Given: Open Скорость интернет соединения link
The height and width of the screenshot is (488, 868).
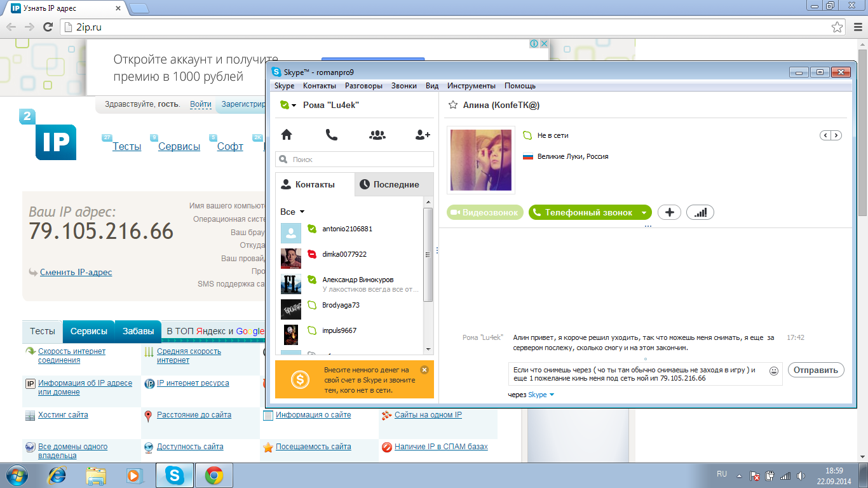Looking at the screenshot, I should pos(72,356).
